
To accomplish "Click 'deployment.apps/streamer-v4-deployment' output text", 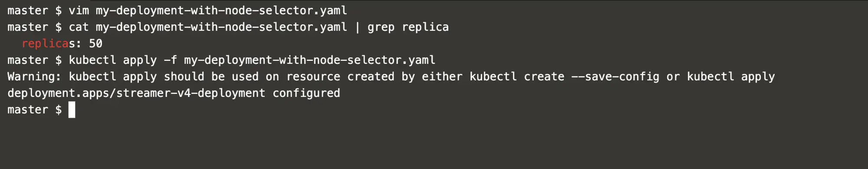I will click(136, 93).
